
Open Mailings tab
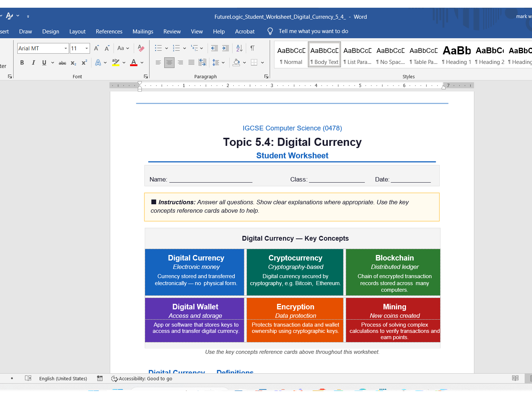(143, 32)
